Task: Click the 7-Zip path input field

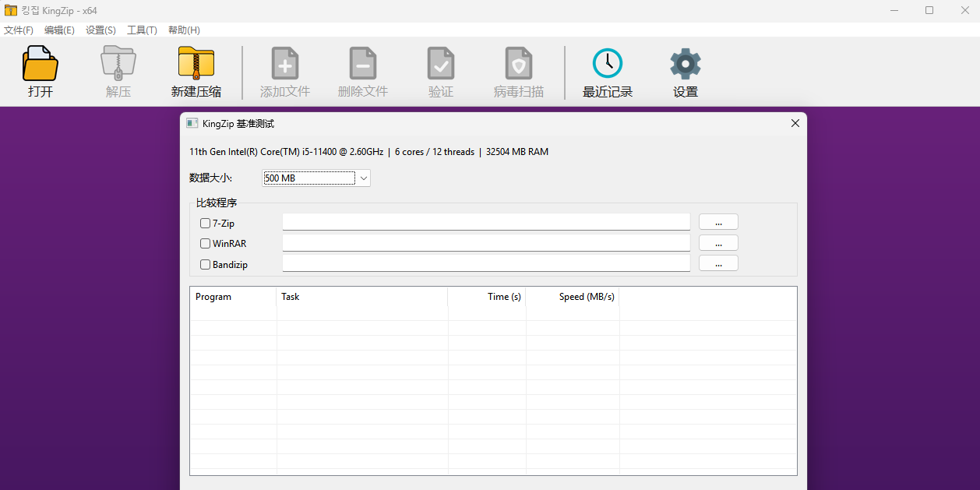Action: (x=486, y=222)
